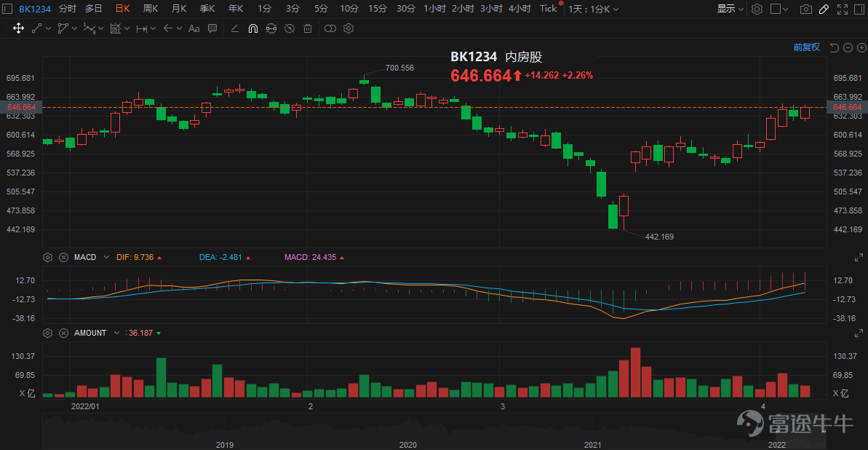
Task: Click the 646.664 current price label
Action: coord(481,76)
